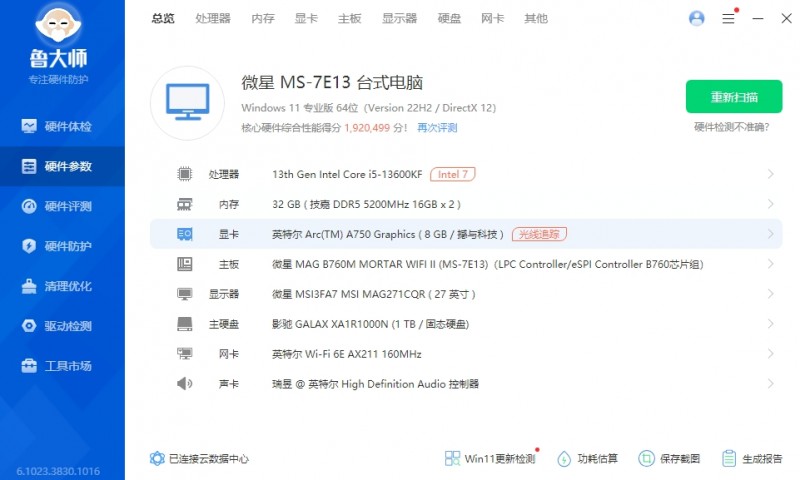Switch to the 显卡 tab
The width and height of the screenshot is (800, 480).
[306, 19]
